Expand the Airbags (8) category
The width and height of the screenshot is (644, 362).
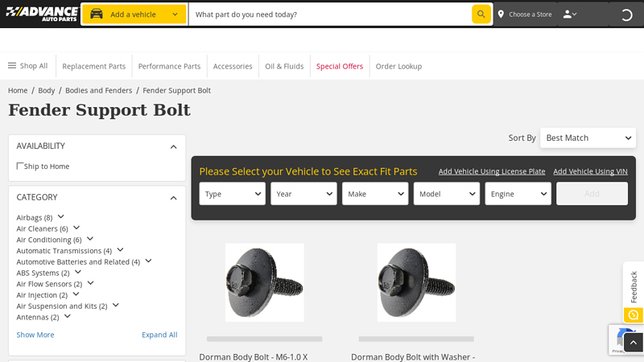pyautogui.click(x=61, y=216)
